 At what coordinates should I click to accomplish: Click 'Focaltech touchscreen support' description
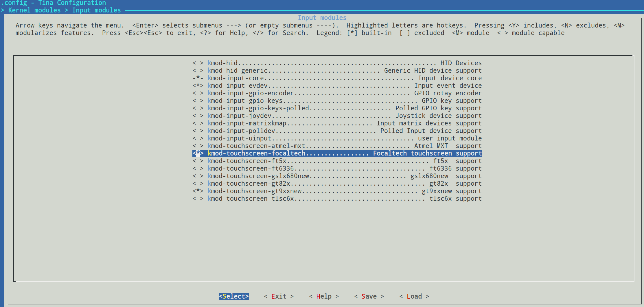click(x=427, y=153)
